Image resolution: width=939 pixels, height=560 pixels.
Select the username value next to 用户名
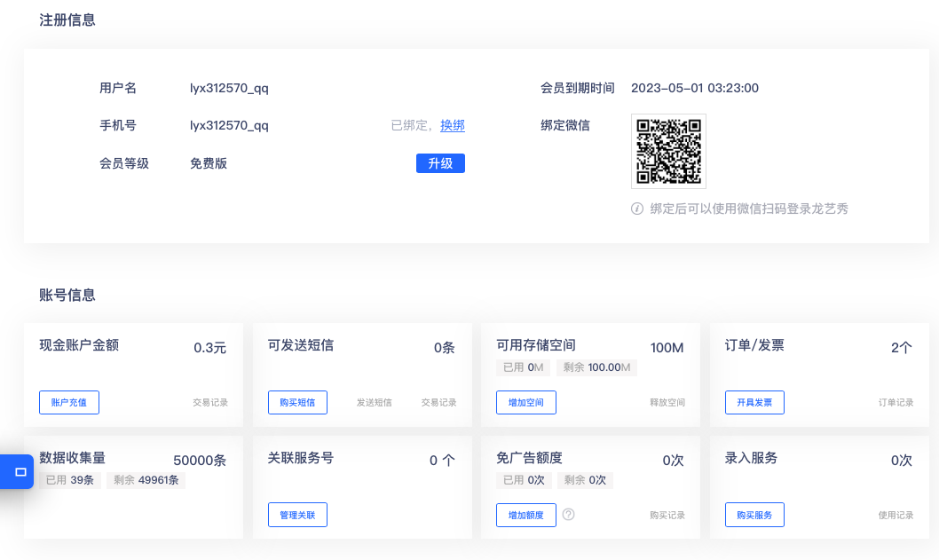(x=229, y=88)
